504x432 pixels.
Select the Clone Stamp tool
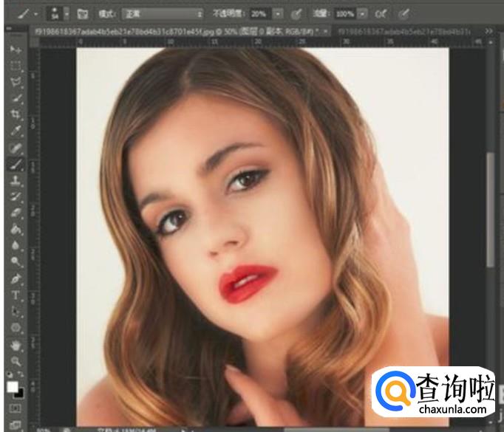[x=16, y=181]
